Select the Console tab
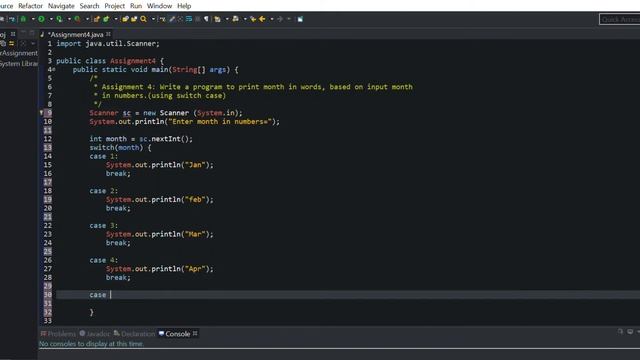The height and width of the screenshot is (360, 640). pos(175,334)
